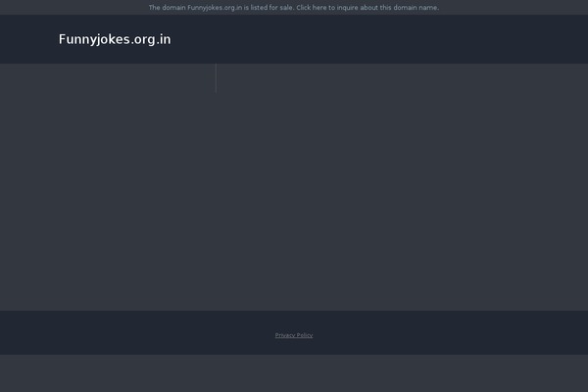Image resolution: width=588 pixels, height=392 pixels.
Task: Click the domain for sale banner
Action: [294, 8]
